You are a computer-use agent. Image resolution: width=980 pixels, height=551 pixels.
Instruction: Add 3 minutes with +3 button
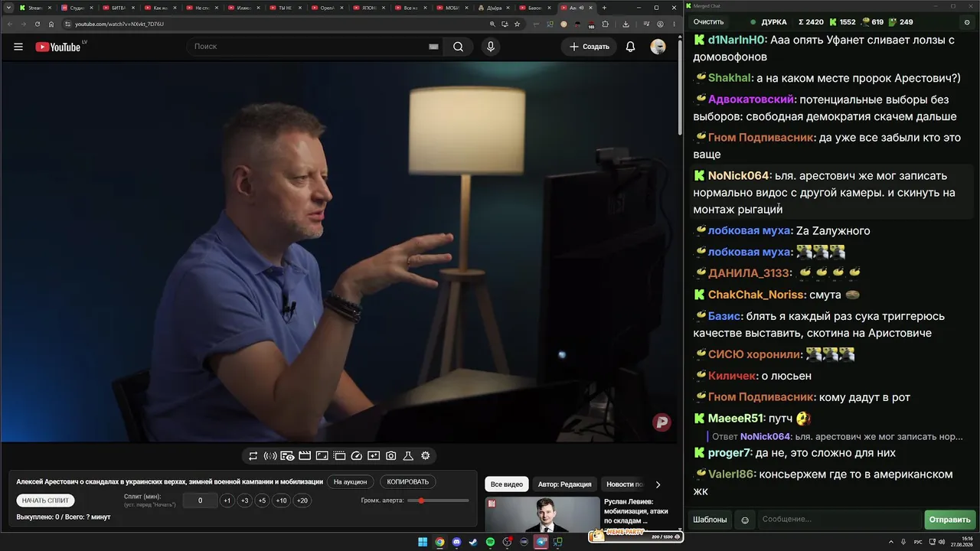click(244, 500)
